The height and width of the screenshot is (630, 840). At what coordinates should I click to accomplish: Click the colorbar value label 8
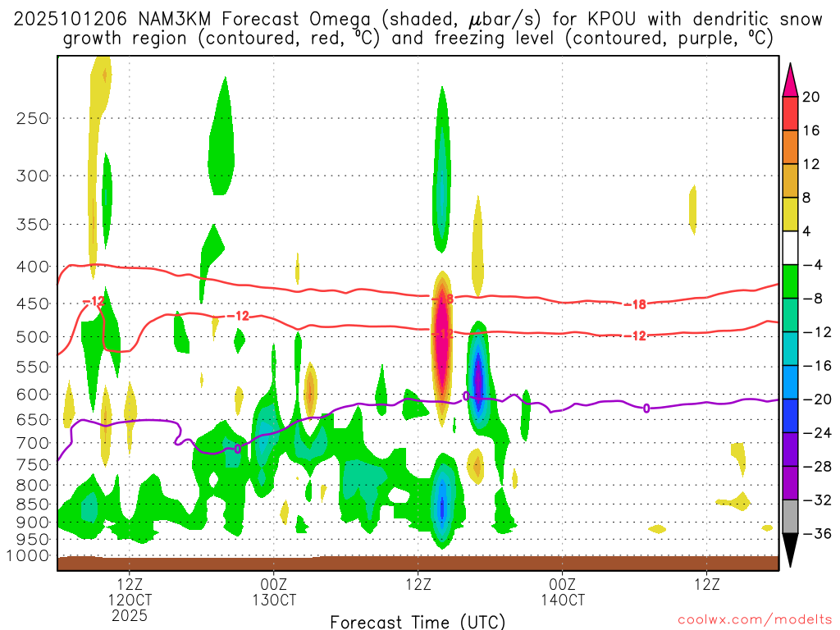pyautogui.click(x=806, y=198)
